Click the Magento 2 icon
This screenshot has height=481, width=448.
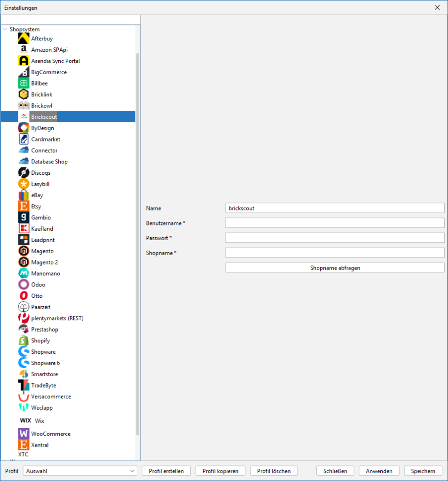pyautogui.click(x=24, y=262)
